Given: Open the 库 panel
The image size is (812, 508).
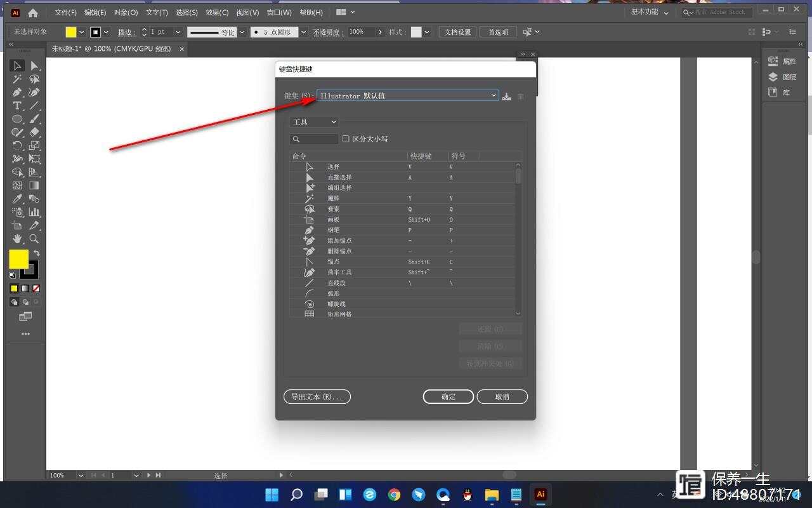Looking at the screenshot, I should coord(779,93).
